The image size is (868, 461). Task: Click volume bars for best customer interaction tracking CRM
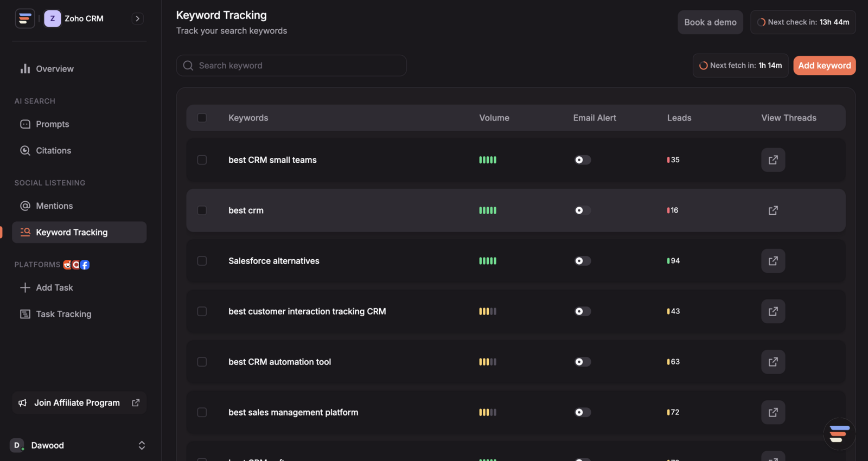point(488,311)
